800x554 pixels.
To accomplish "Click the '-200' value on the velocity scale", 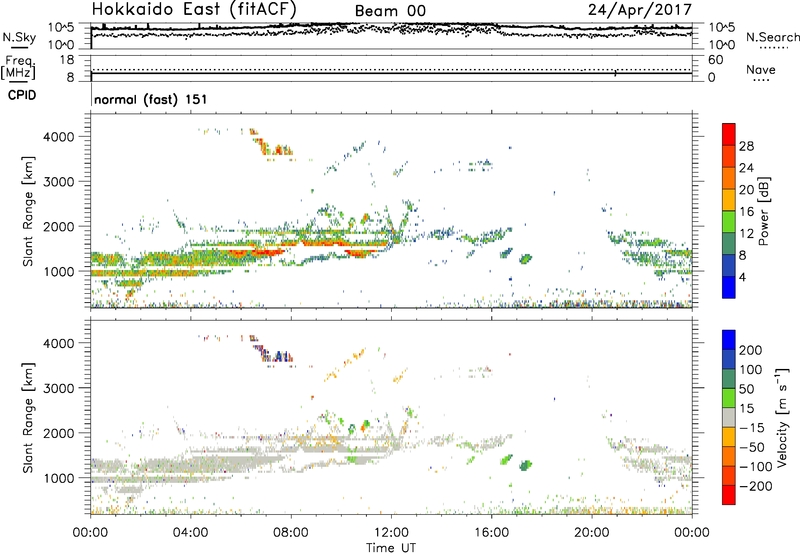I will pyautogui.click(x=755, y=486).
